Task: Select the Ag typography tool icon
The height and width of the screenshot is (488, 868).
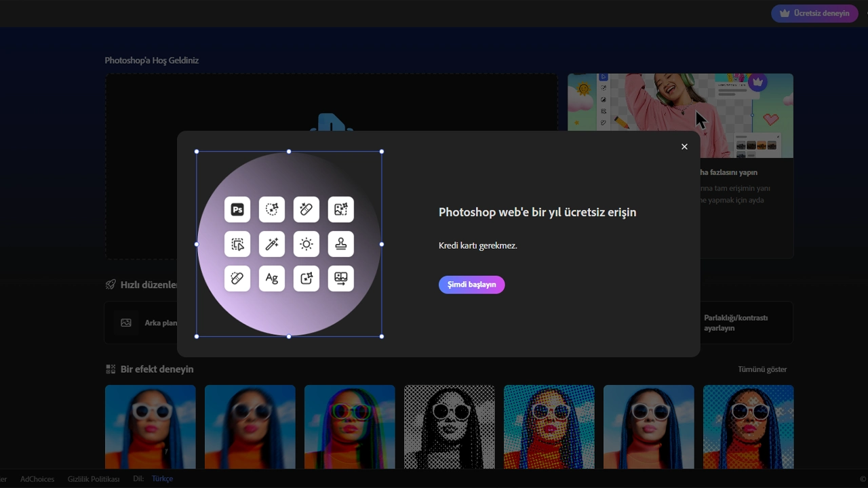Action: point(272,279)
